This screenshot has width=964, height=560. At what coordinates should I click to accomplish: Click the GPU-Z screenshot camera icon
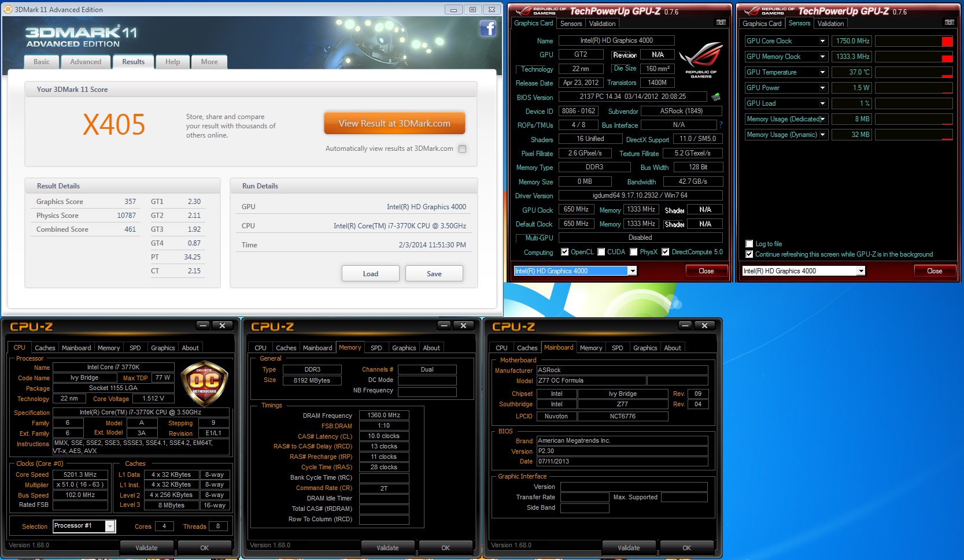coord(721,23)
